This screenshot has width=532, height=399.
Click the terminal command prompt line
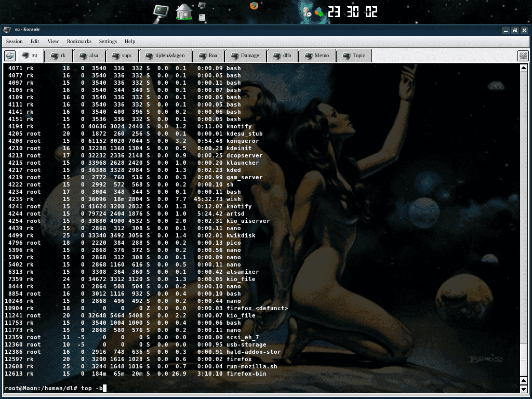(x=55, y=388)
